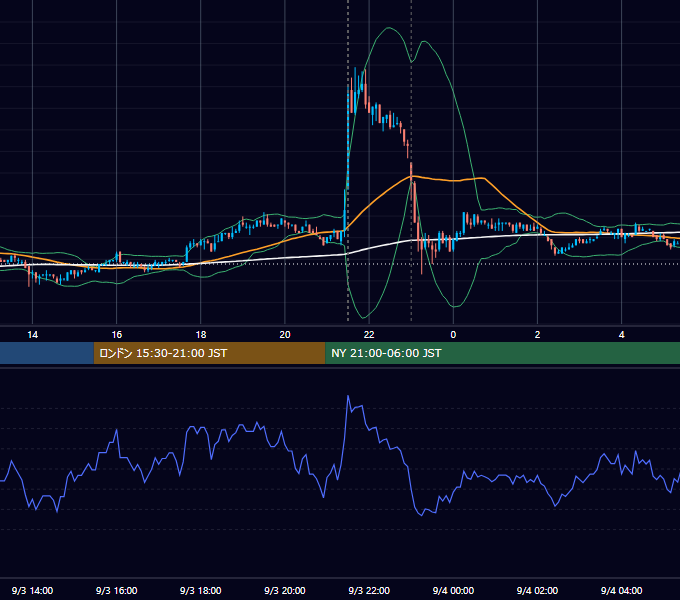Click the 9/3 14:00 date label
This screenshot has width=680, height=600.
[33, 590]
